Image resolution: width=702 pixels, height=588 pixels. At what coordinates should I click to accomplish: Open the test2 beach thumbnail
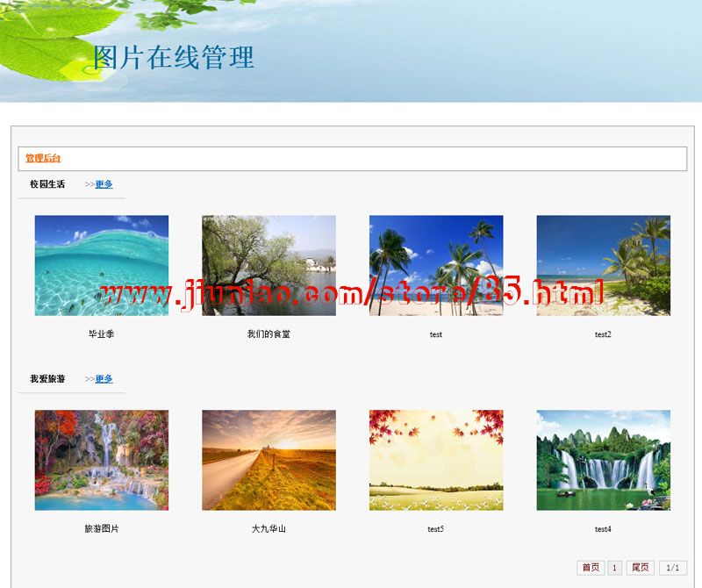[604, 266]
